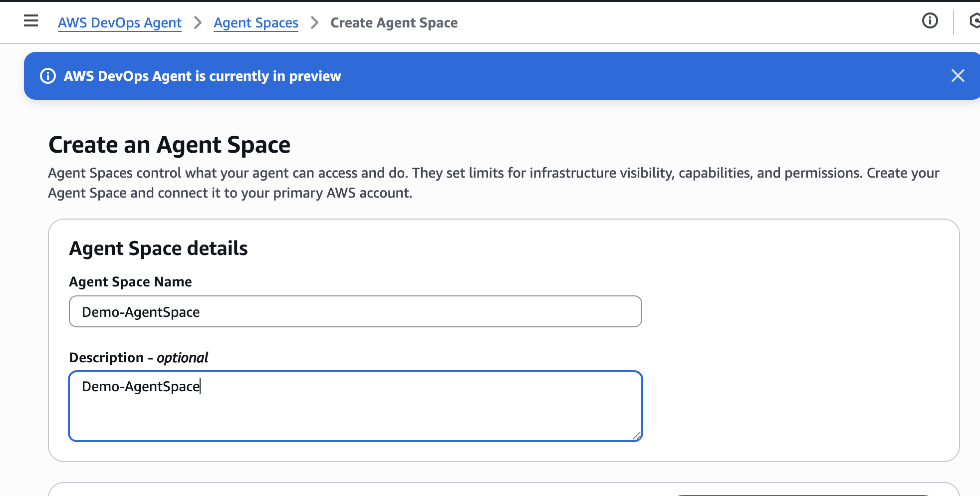
Task: Click the preview banner message text
Action: point(202,76)
